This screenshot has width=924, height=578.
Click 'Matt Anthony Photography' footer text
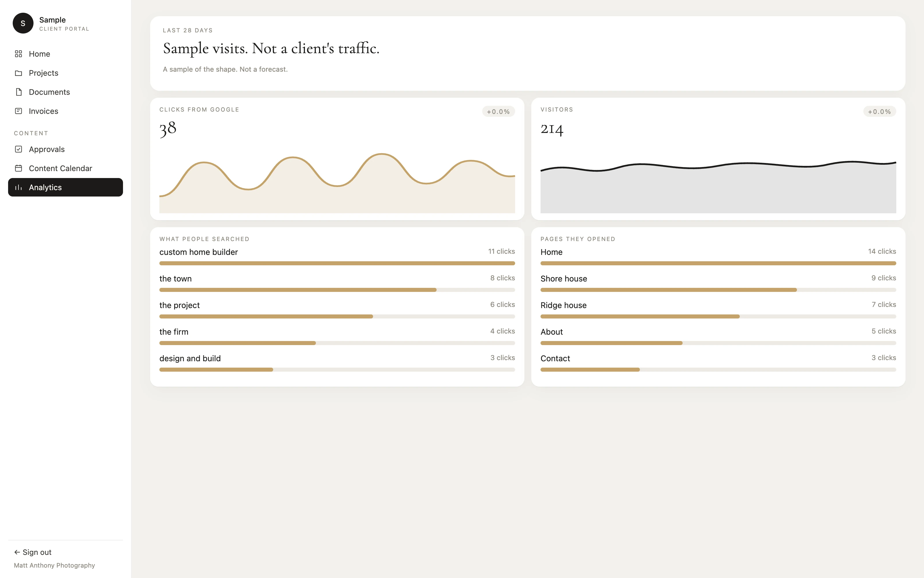coord(55,565)
